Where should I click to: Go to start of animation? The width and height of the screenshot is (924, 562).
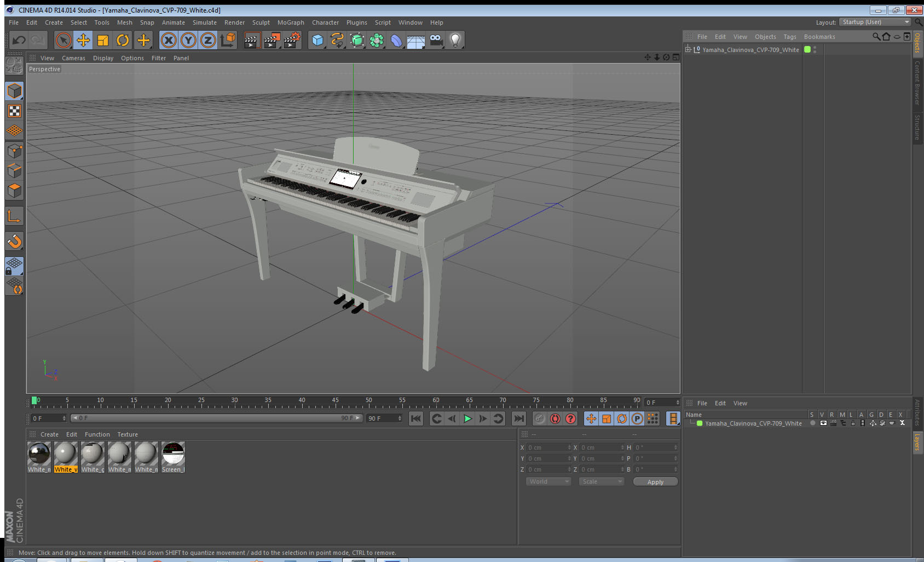(x=416, y=418)
